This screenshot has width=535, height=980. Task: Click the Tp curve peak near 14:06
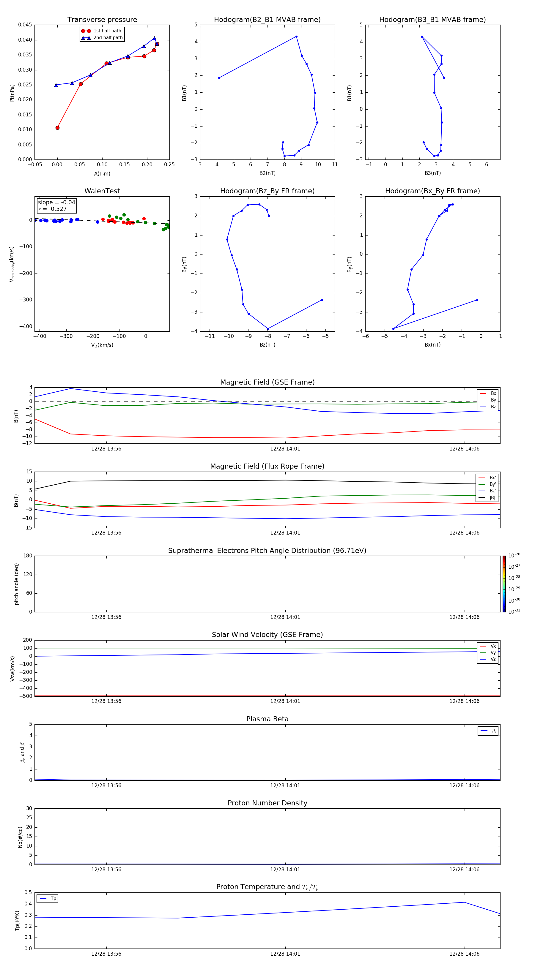464,902
